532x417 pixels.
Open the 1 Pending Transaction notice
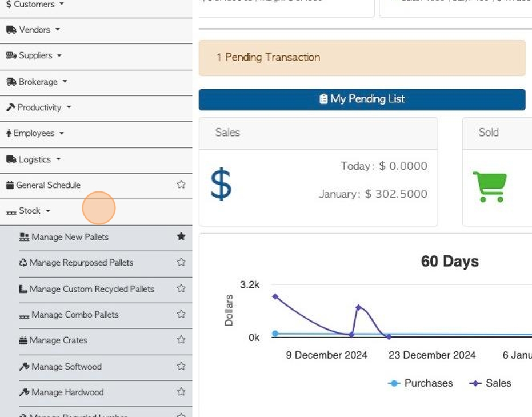269,57
